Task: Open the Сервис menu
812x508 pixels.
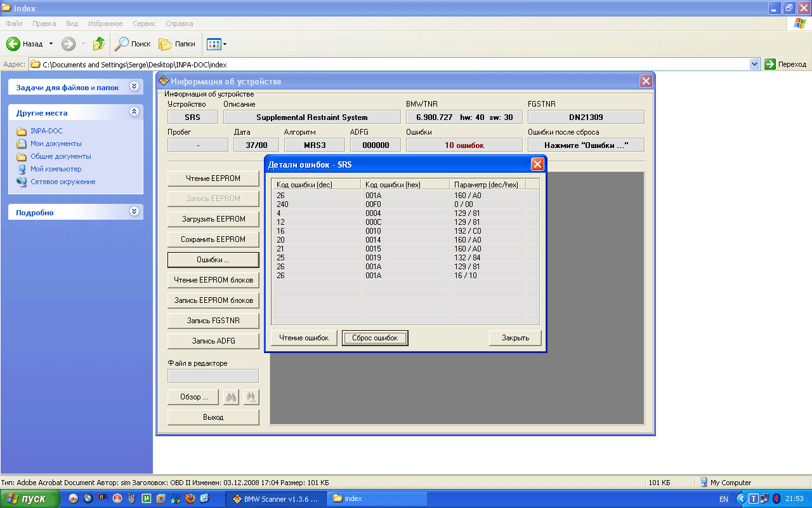Action: [144, 23]
